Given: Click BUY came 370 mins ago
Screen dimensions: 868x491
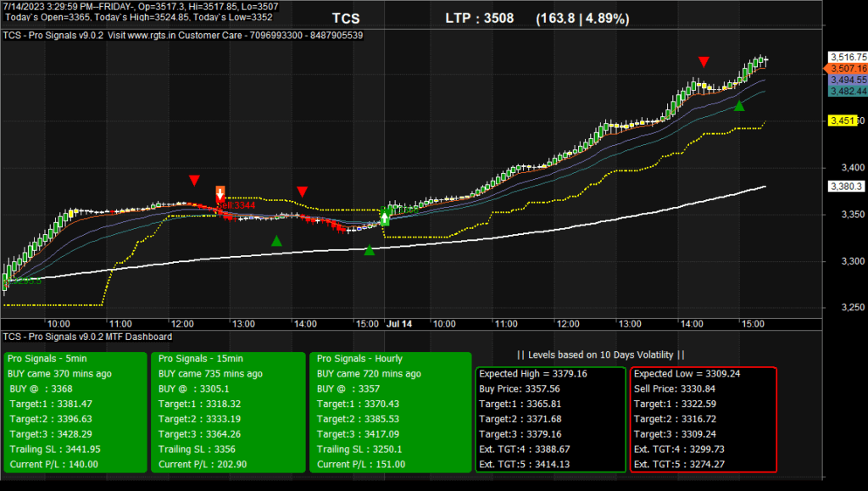Looking at the screenshot, I should [60, 374].
